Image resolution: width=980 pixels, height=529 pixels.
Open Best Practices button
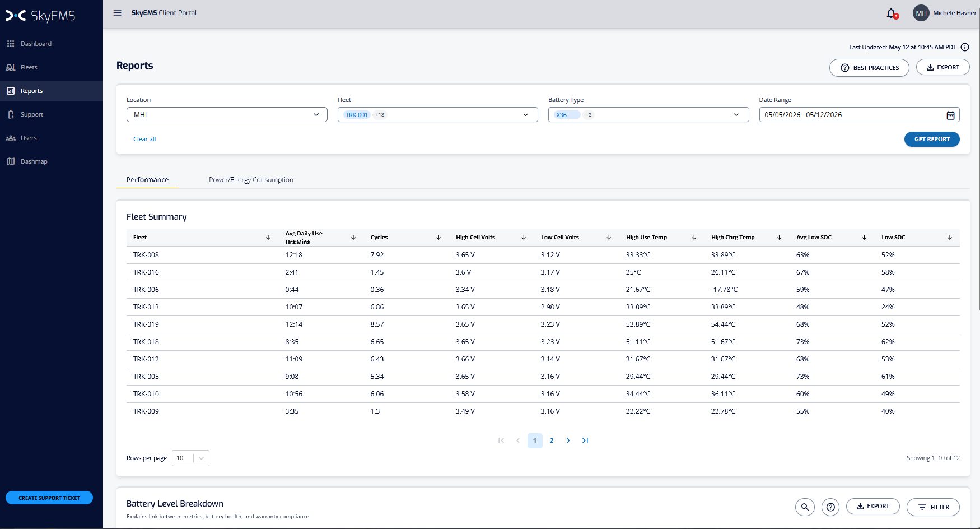(869, 68)
